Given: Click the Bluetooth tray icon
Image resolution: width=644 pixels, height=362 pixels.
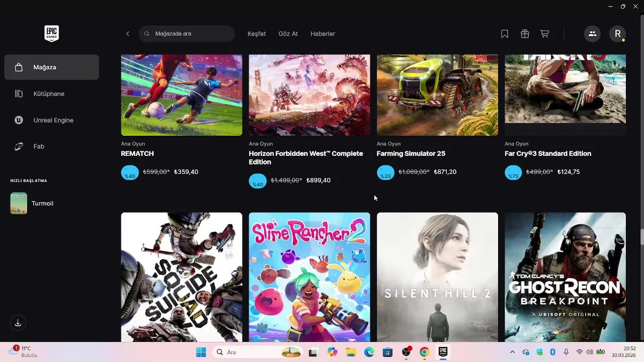Looking at the screenshot, I should (552, 352).
